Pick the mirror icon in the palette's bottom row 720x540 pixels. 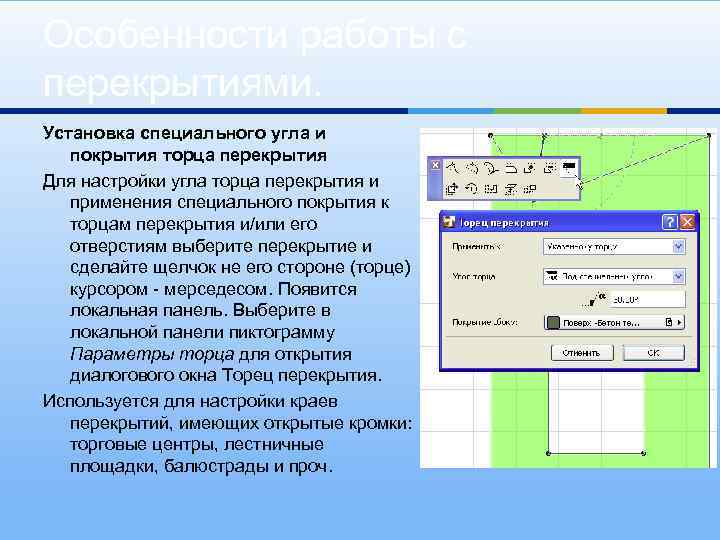[491, 188]
